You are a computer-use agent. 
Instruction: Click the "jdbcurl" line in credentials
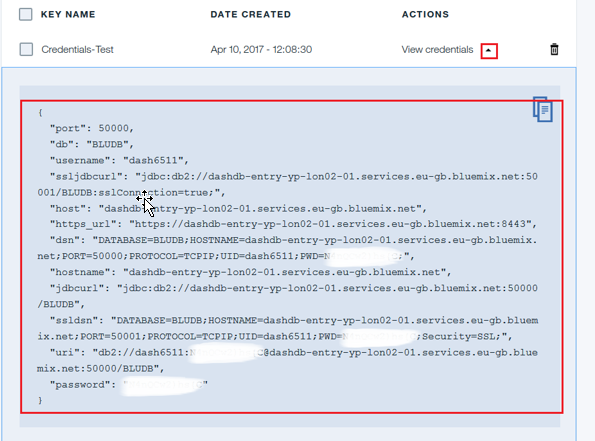click(x=287, y=296)
